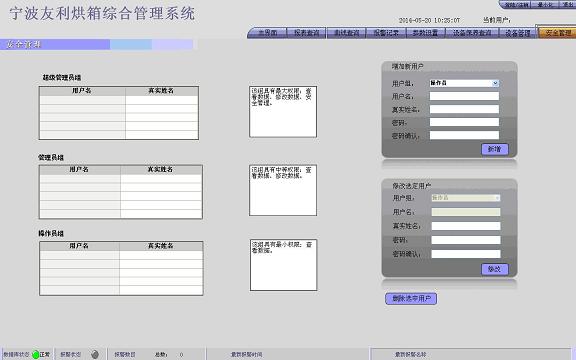Click the 超级管理员组 permission description box
This screenshot has height=360, width=576.
click(x=283, y=112)
